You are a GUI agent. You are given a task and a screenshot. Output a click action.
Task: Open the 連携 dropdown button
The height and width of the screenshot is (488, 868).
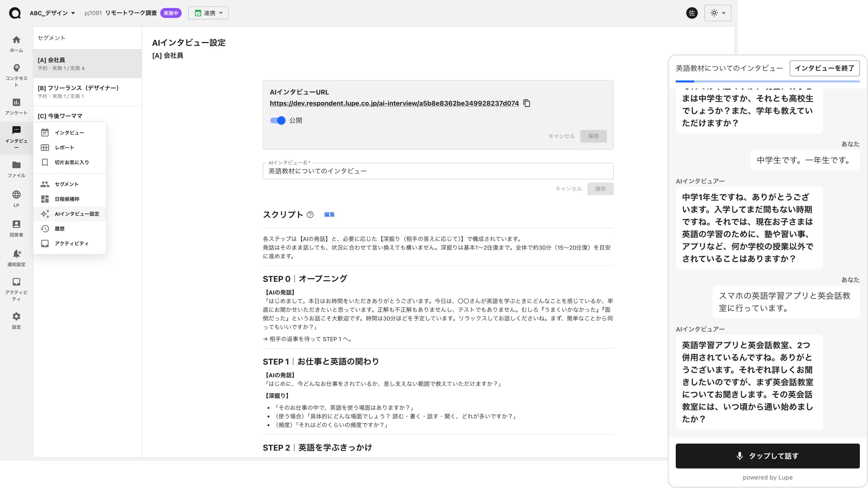(208, 13)
